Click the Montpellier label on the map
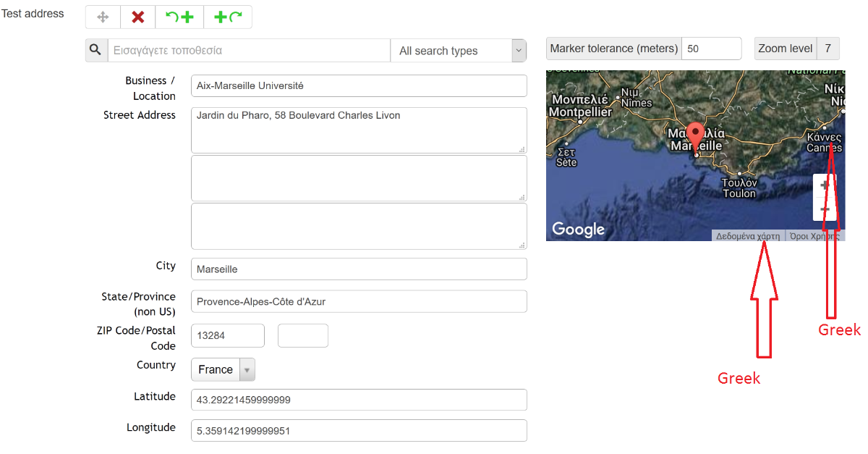 580,112
